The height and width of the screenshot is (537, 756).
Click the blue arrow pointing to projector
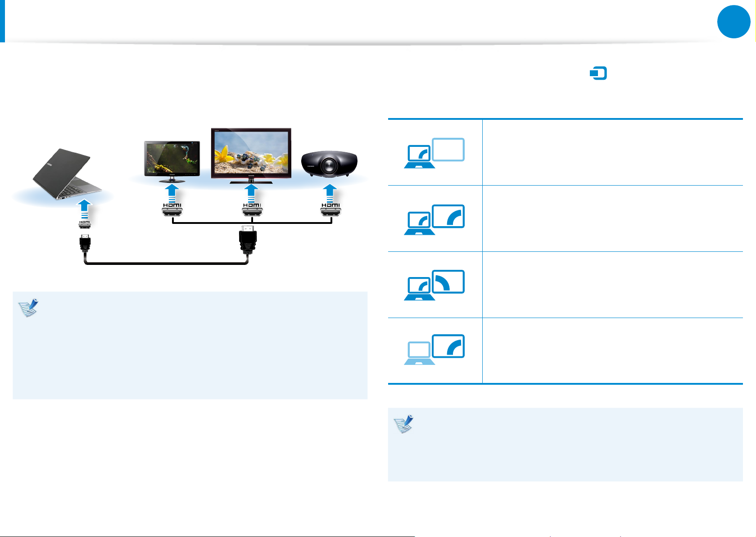[330, 193]
